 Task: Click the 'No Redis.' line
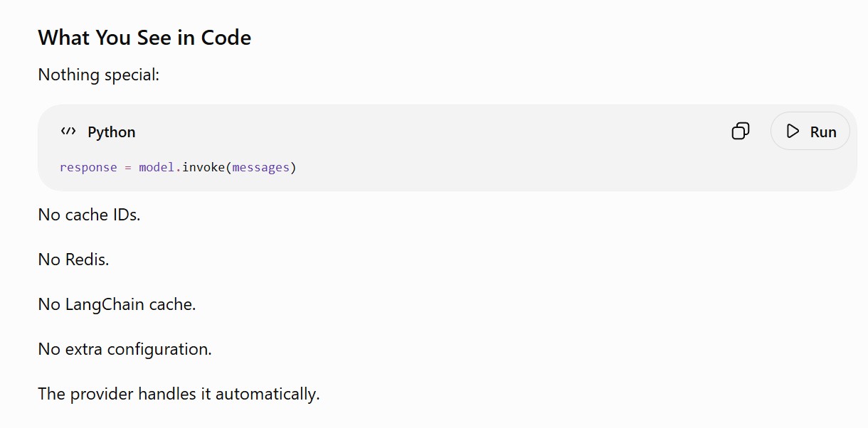[73, 260]
